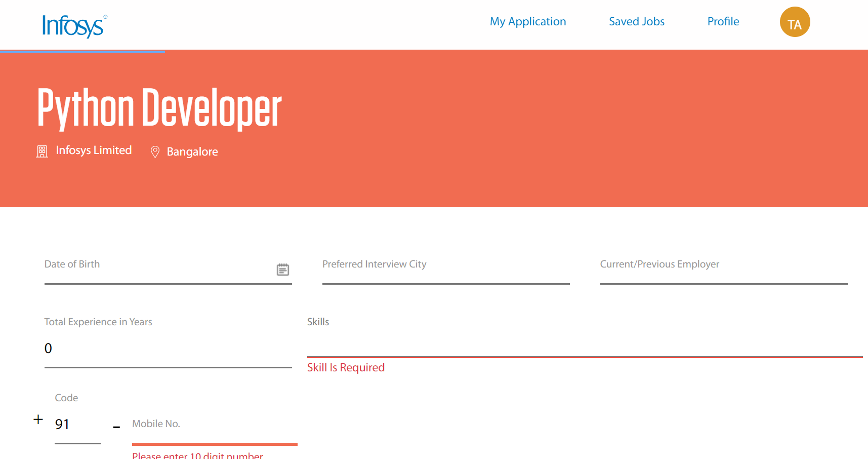Click the Infosys Limited company name

click(94, 150)
